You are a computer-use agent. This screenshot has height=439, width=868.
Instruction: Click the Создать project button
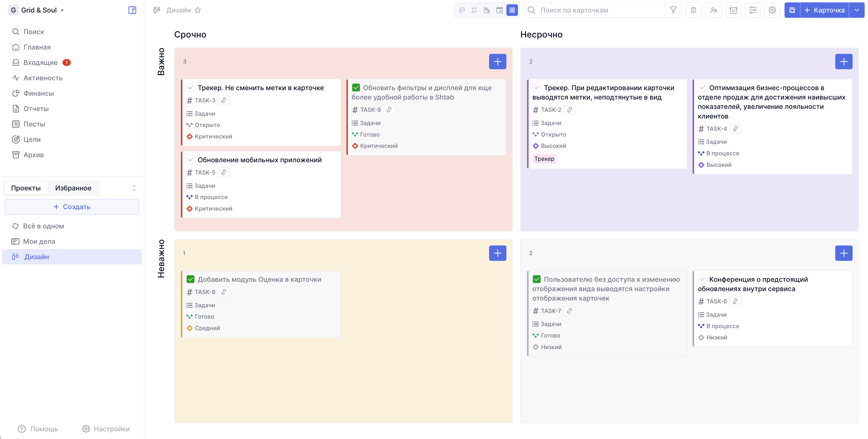[72, 207]
